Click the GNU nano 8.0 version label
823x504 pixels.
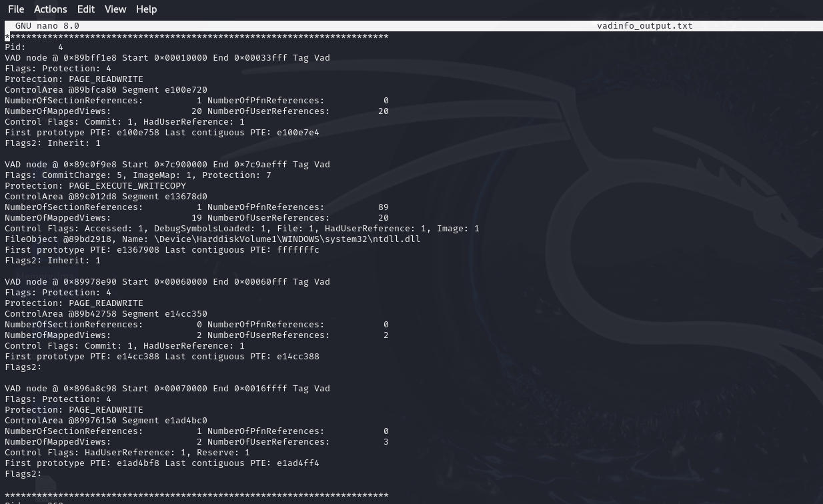pyautogui.click(x=47, y=25)
